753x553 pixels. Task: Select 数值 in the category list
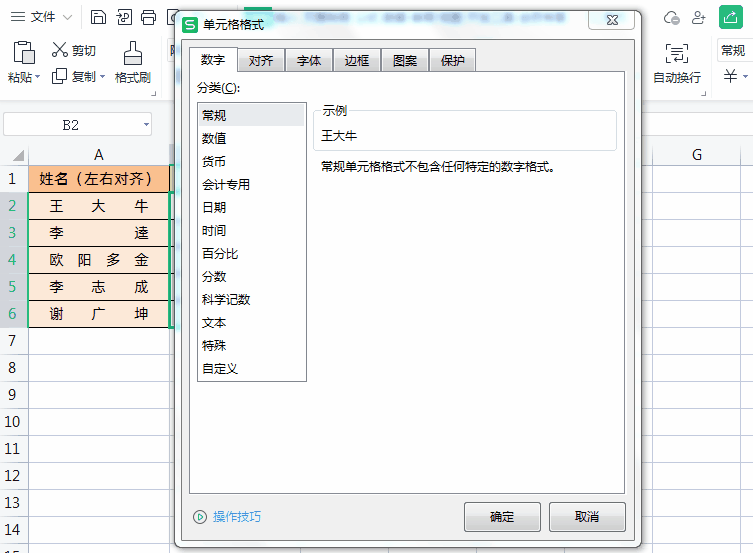coord(251,138)
